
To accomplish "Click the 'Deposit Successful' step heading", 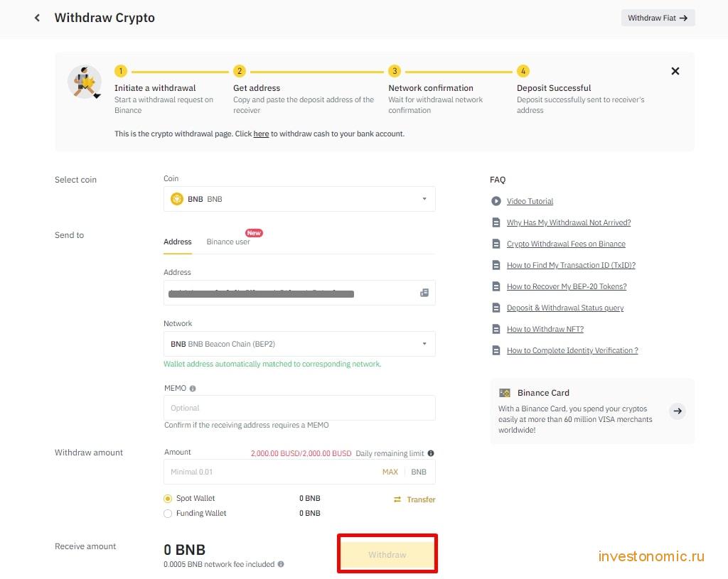I will (x=554, y=88).
